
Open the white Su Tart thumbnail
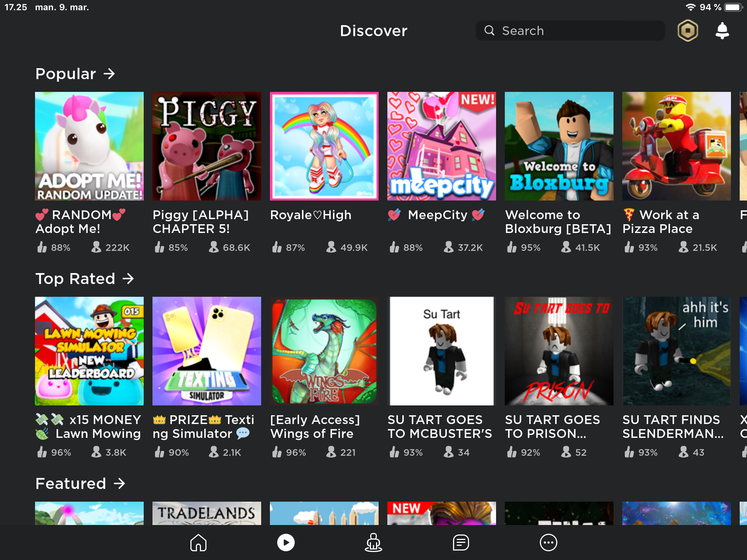(442, 351)
